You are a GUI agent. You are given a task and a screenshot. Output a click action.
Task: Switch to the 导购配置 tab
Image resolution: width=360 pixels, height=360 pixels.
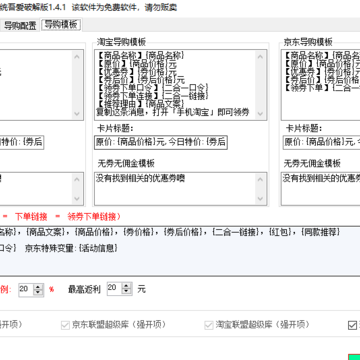[20, 26]
